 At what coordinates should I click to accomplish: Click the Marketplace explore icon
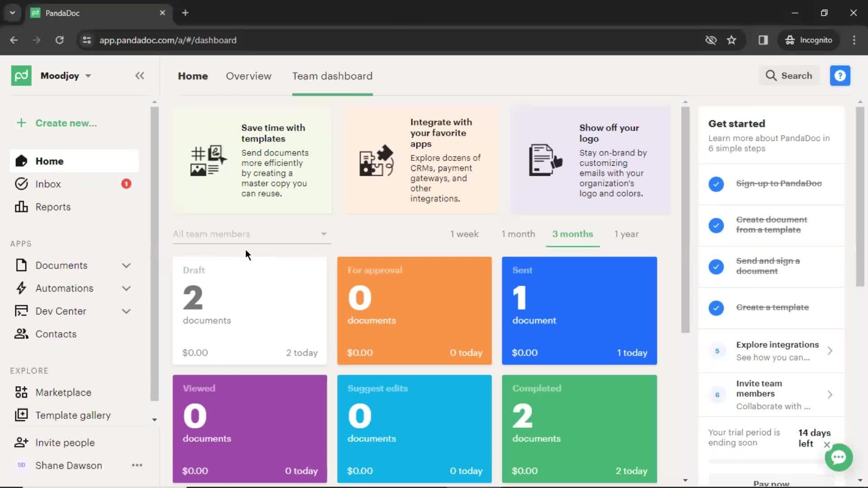pos(21,393)
